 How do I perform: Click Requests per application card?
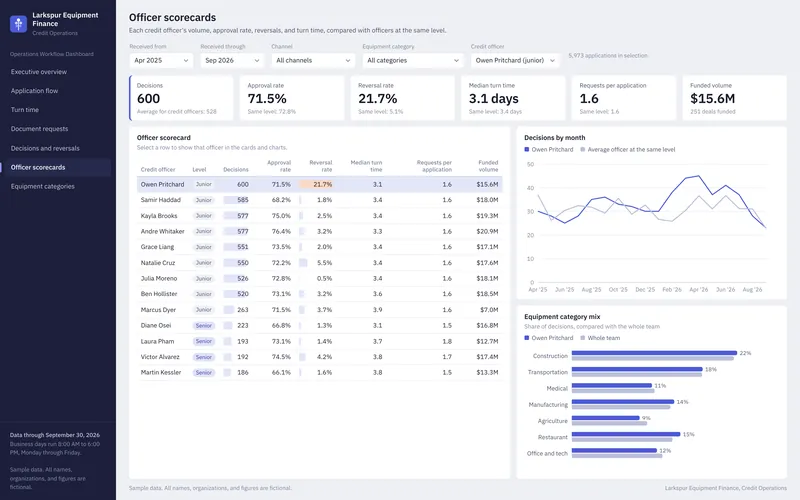[x=624, y=98]
